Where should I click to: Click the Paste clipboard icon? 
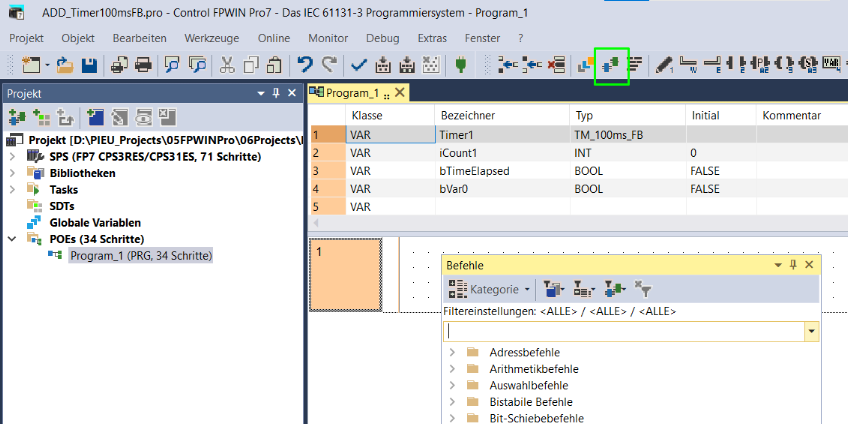click(x=275, y=65)
